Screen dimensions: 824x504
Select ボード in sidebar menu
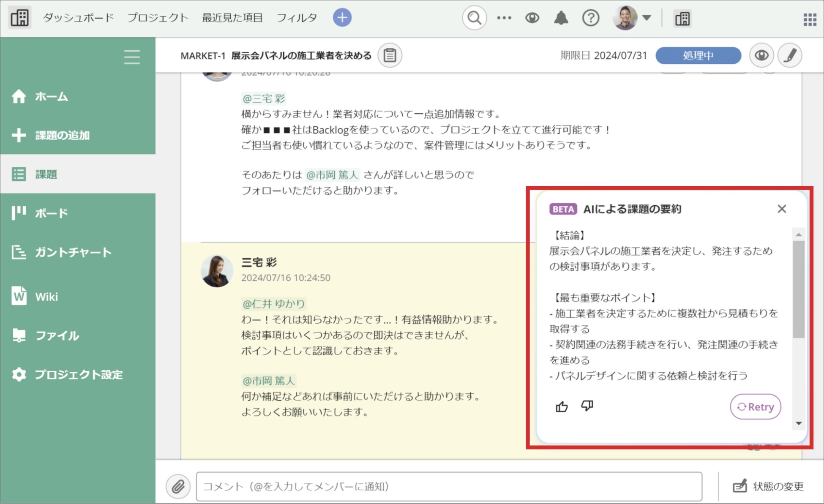51,213
